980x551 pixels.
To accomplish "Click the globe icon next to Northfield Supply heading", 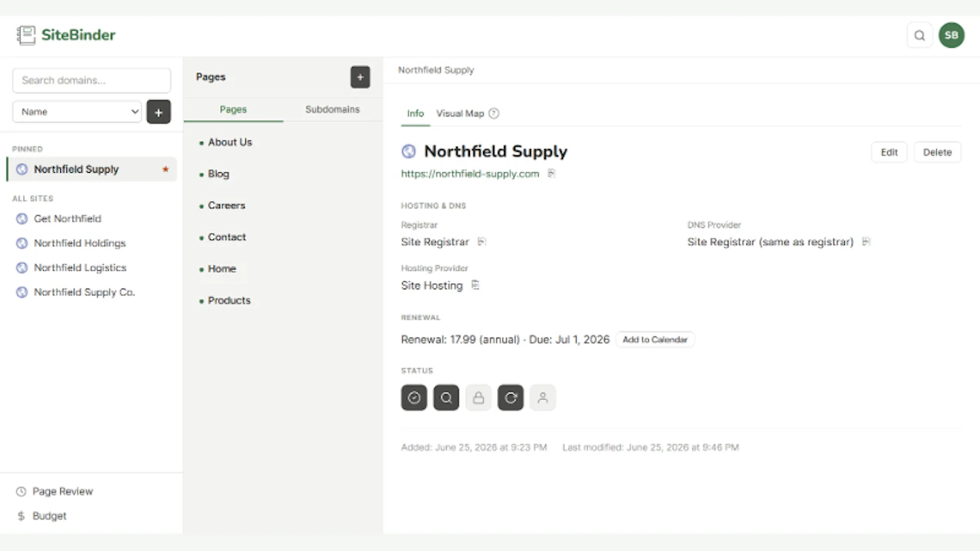I will (409, 151).
